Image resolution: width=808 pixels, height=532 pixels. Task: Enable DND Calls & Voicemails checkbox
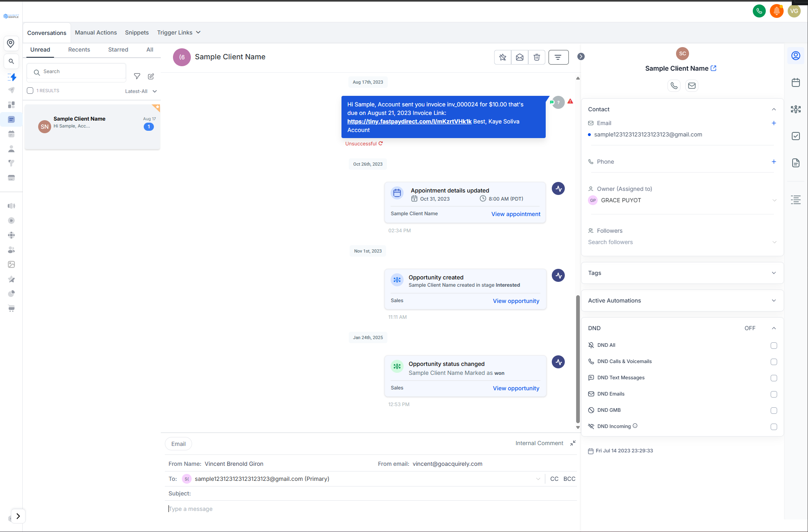(x=774, y=362)
